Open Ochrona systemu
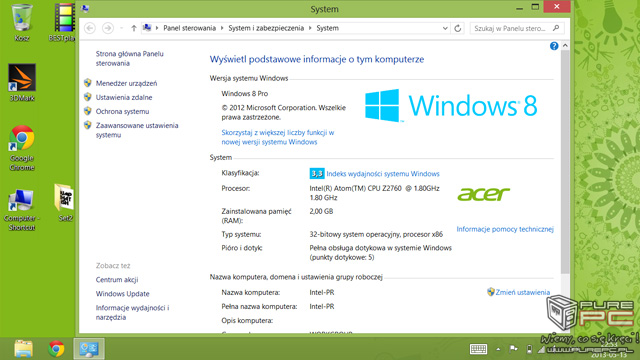 pos(122,111)
